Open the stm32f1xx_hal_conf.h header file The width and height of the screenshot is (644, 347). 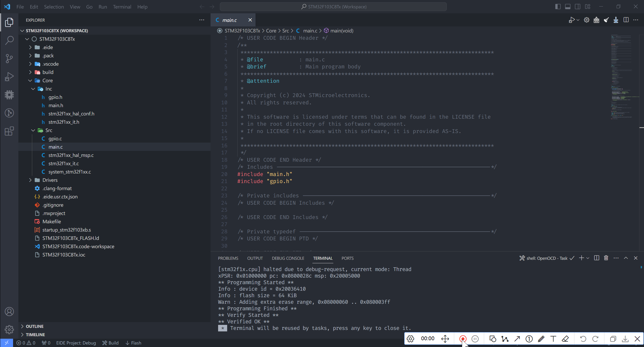71,114
